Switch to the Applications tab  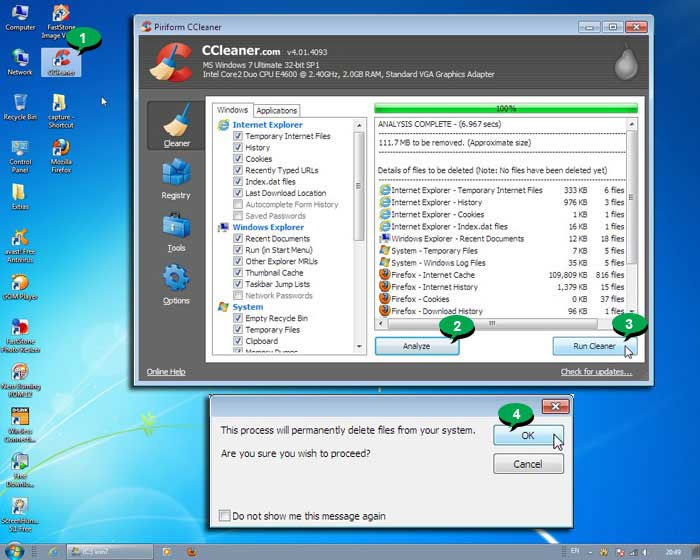[276, 110]
